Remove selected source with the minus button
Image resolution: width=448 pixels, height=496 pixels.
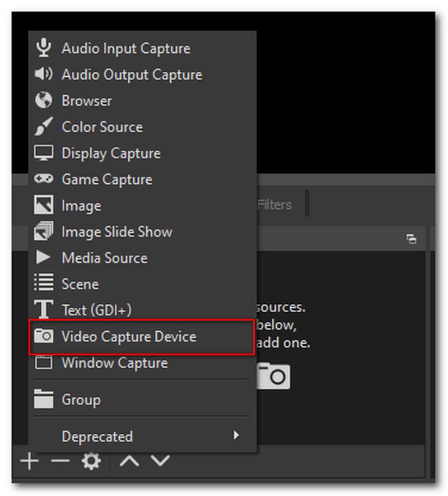pos(60,461)
